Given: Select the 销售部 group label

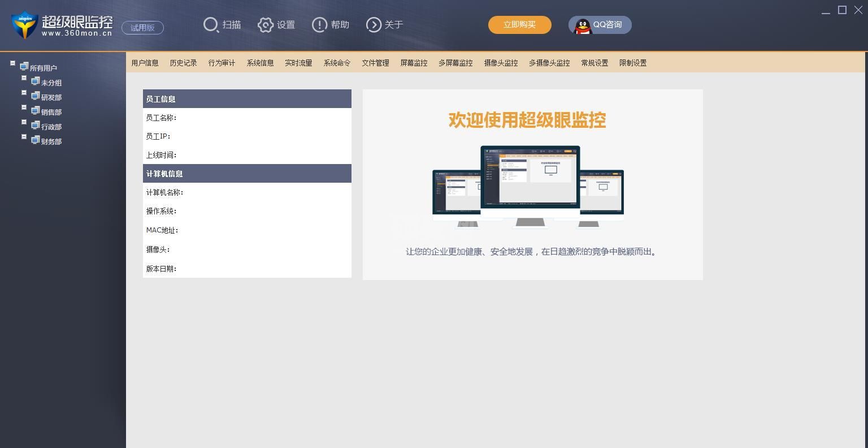Looking at the screenshot, I should point(51,112).
